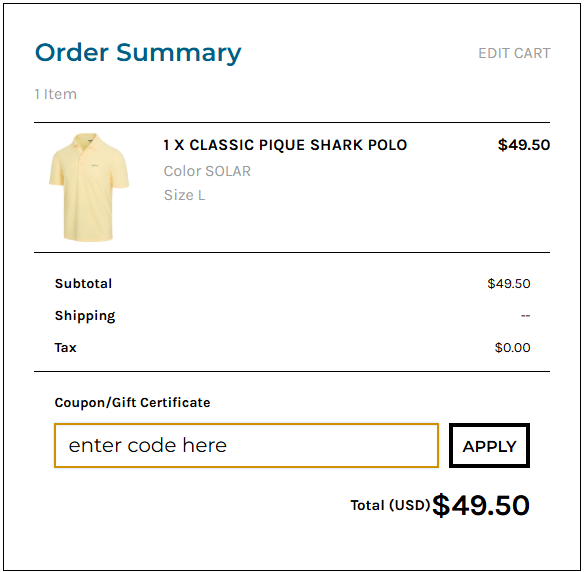Click the Tax amount $0.00
Screen dimensions: 584x572
coord(512,348)
